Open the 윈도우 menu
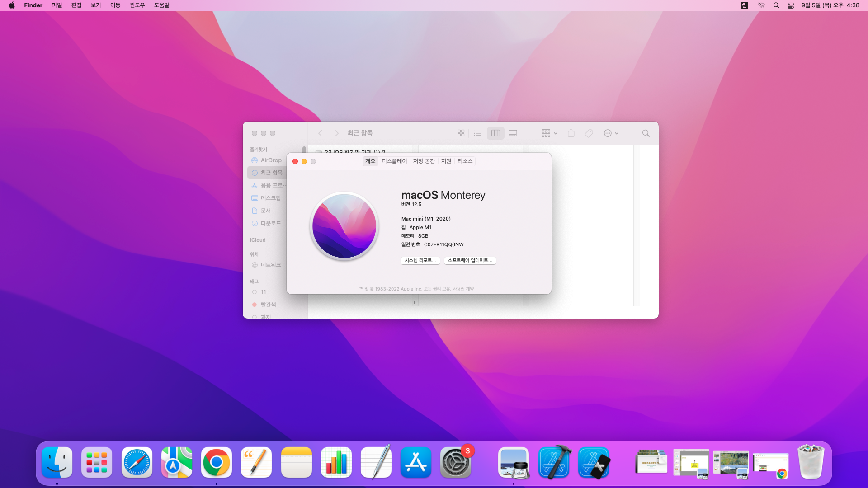The height and width of the screenshot is (488, 868). point(137,5)
